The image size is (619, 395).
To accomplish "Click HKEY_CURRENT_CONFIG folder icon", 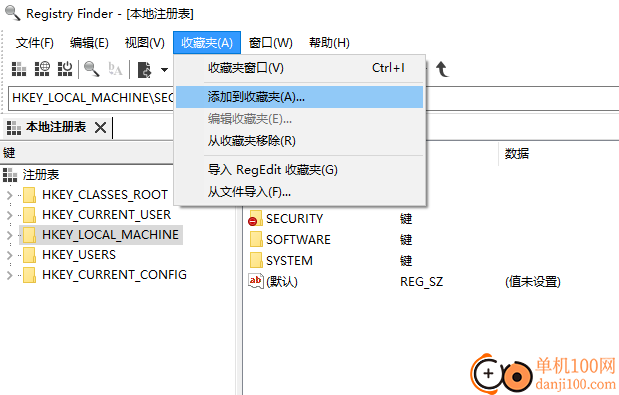I will click(x=29, y=275).
